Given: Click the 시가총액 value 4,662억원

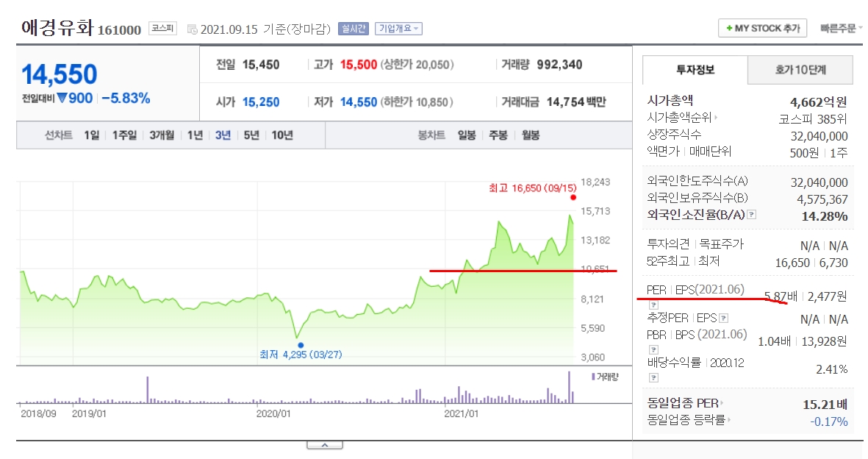Looking at the screenshot, I should [818, 102].
